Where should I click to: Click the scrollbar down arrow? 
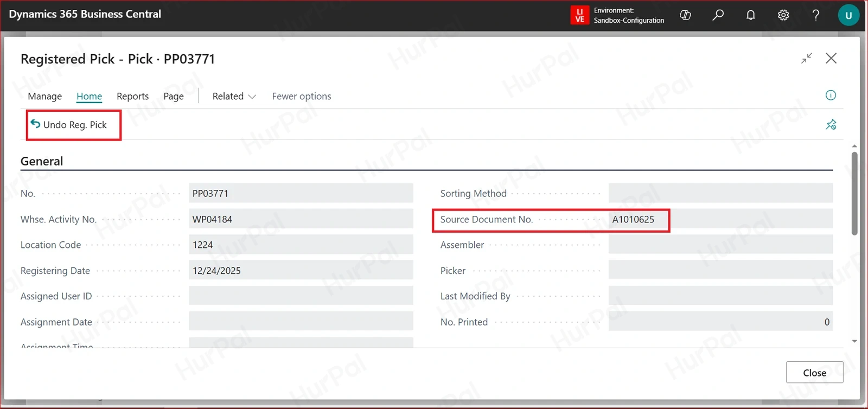point(854,341)
